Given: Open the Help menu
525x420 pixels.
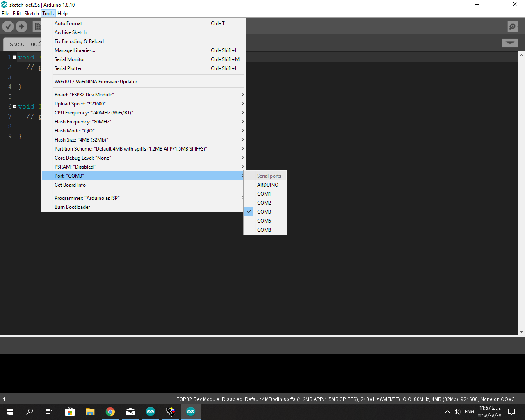Looking at the screenshot, I should tap(62, 14).
